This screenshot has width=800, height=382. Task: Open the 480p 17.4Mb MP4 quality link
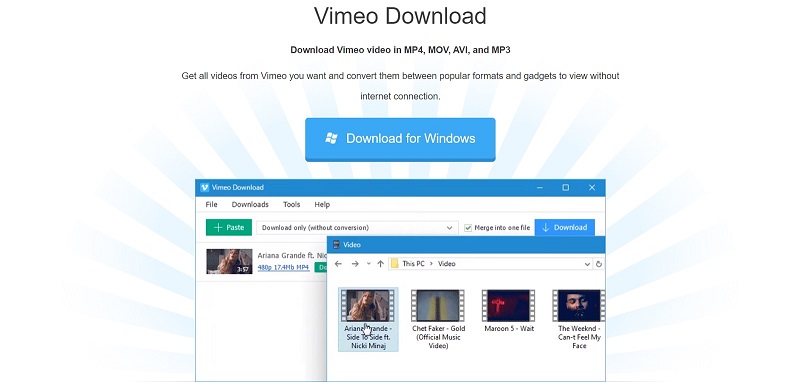[x=283, y=267]
